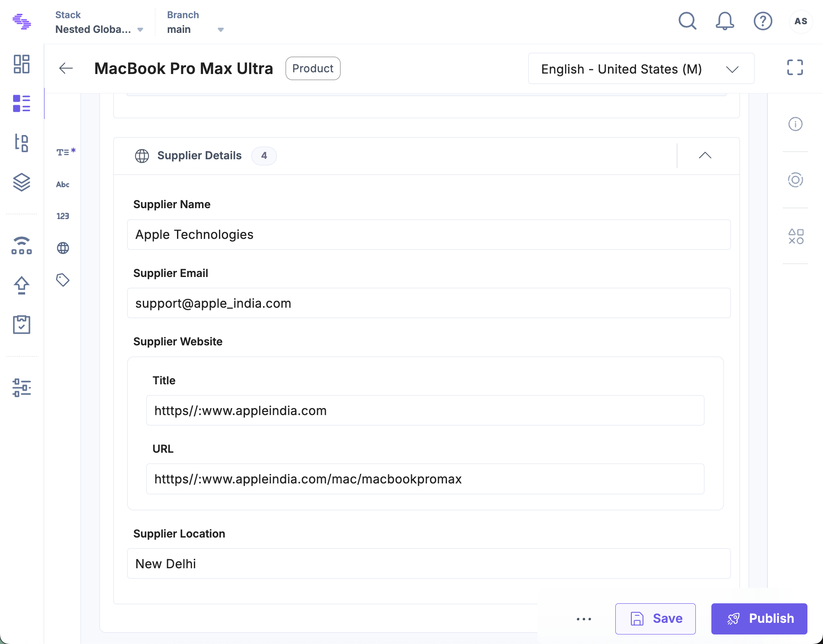Jump to the tag field icon
823x644 pixels.
63,280
